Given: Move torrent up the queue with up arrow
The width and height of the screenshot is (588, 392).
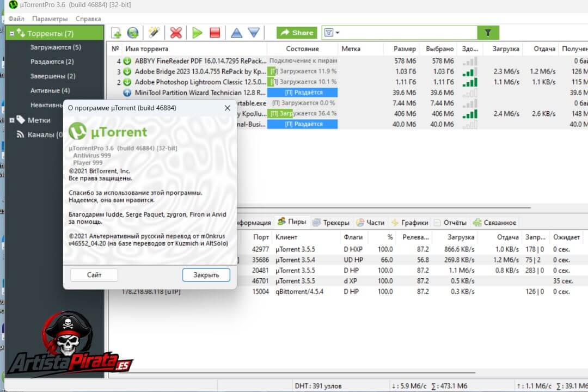Looking at the screenshot, I should point(236,33).
